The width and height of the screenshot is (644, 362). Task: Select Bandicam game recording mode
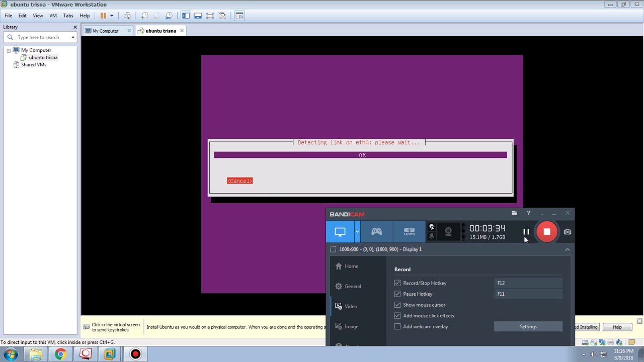377,232
